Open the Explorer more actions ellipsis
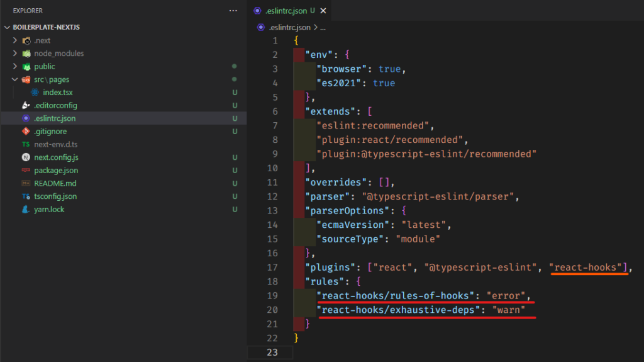This screenshot has height=362, width=644. (233, 11)
